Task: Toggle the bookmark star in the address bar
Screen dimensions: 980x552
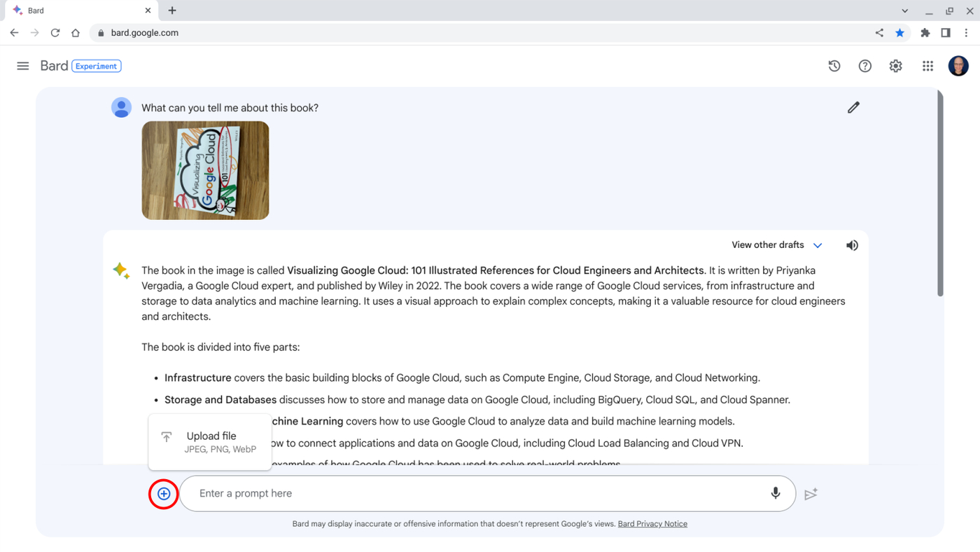Action: [899, 32]
